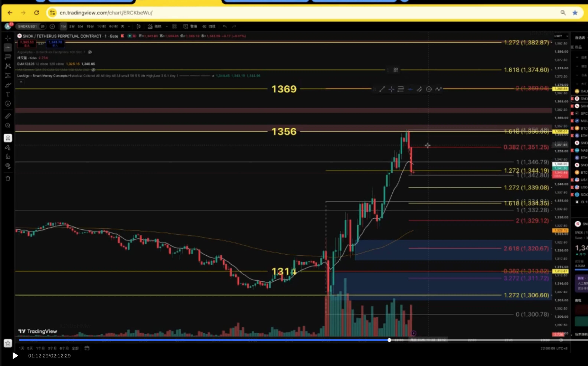Screen dimensions: 588x366
Task: Toggle the magnet snap mode
Action: [8, 138]
